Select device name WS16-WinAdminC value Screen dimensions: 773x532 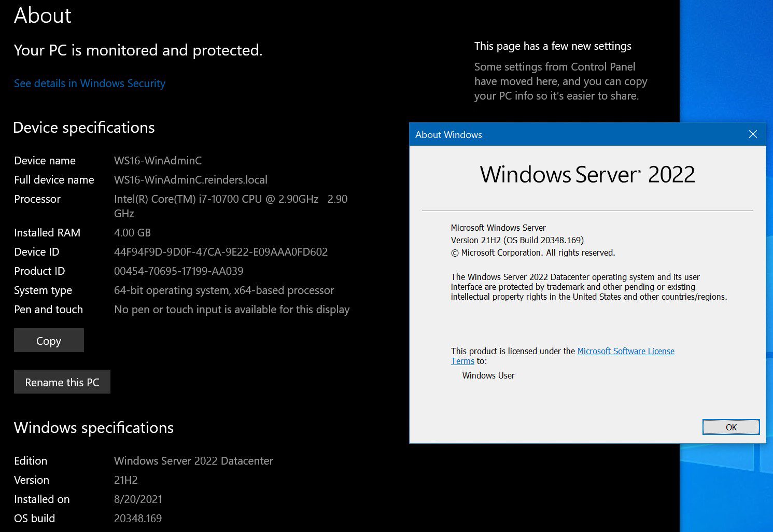[x=158, y=161]
